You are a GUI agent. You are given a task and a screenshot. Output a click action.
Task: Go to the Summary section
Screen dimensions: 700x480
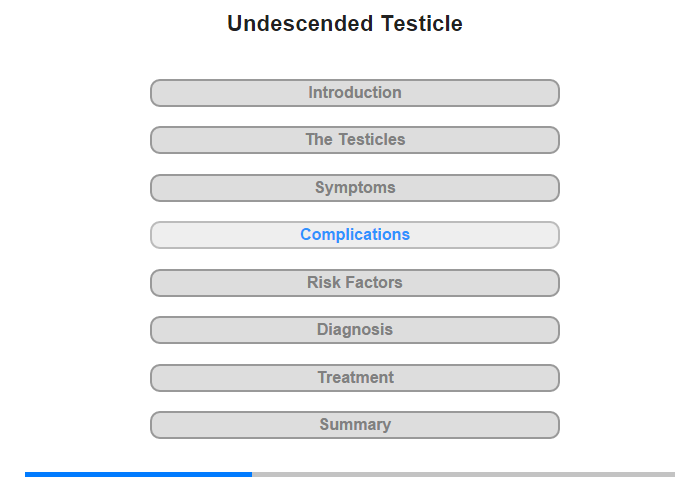[x=355, y=425]
